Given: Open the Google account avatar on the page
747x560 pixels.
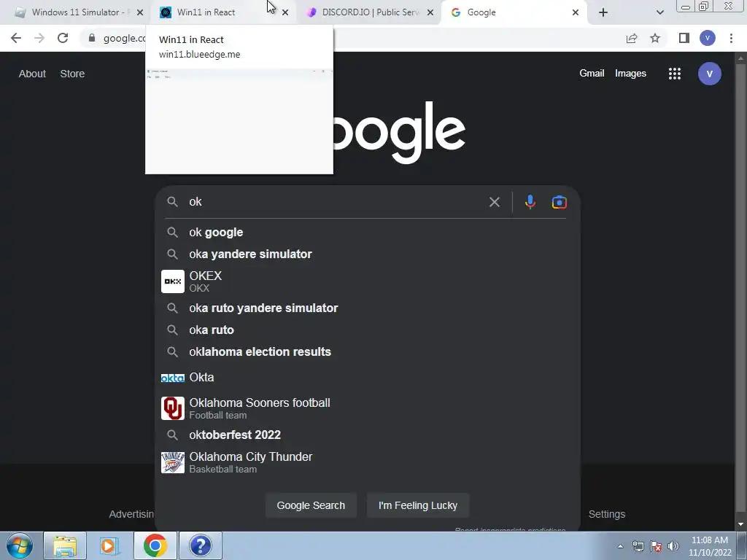Looking at the screenshot, I should 709,74.
